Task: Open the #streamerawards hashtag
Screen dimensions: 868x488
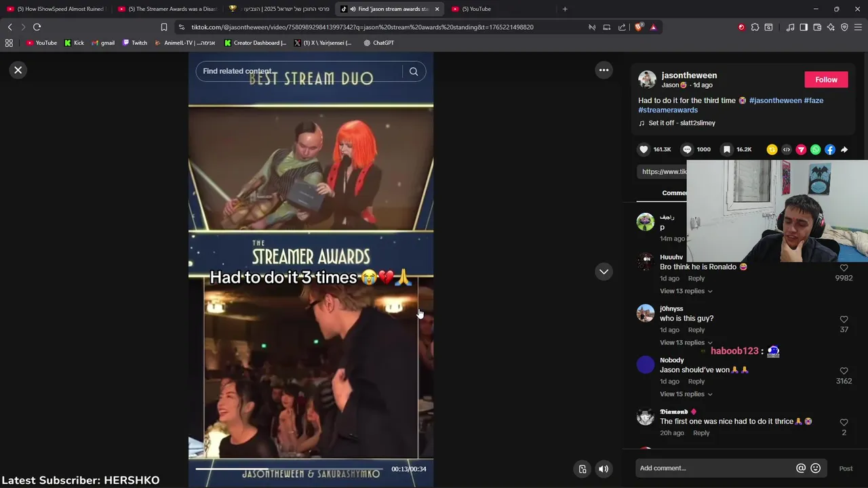Action: coord(668,110)
